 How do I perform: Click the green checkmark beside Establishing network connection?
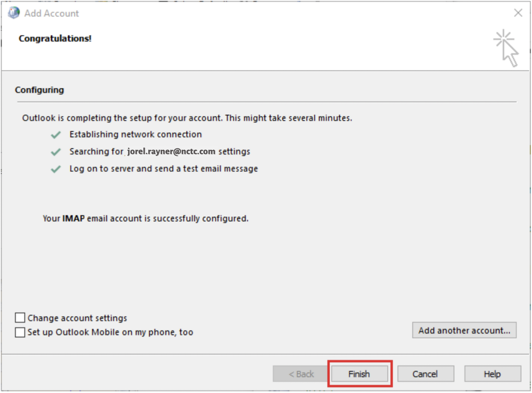[55, 134]
